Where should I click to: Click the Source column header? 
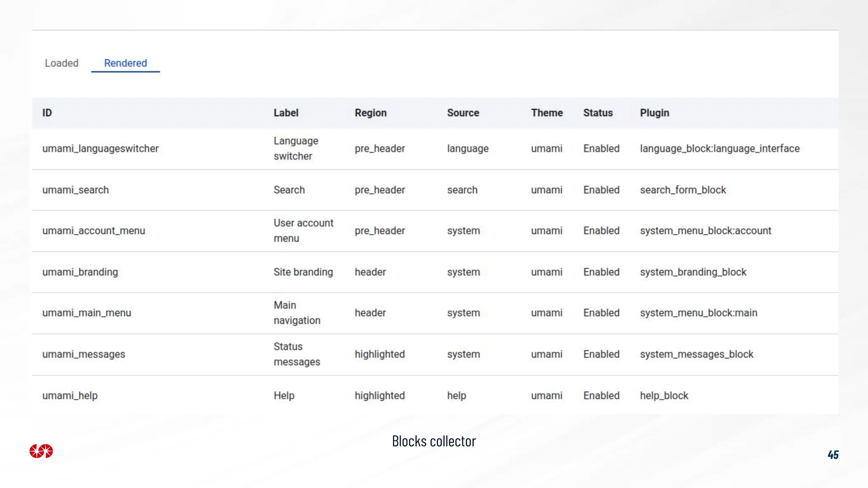point(463,113)
